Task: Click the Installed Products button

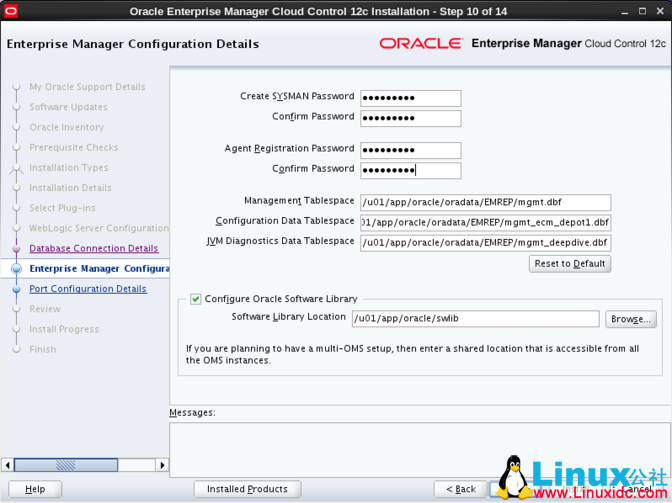Action: point(247,489)
